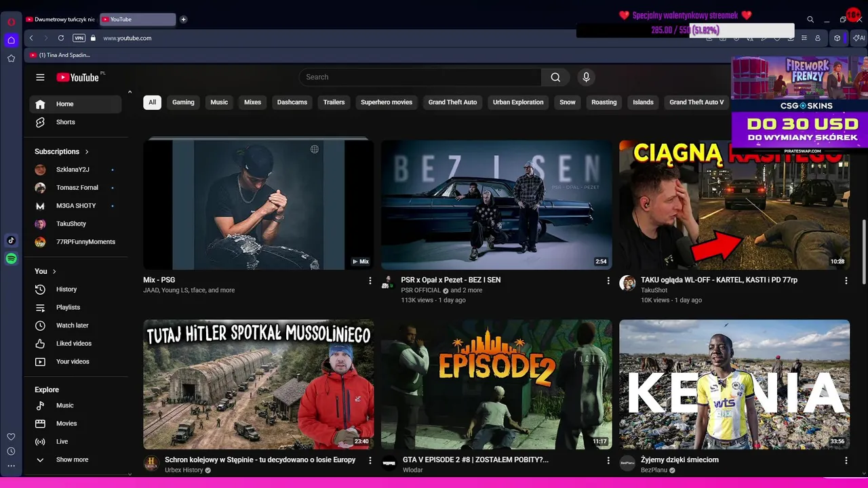Open the EPISODE 2 GTA video thumbnail

pos(496,384)
